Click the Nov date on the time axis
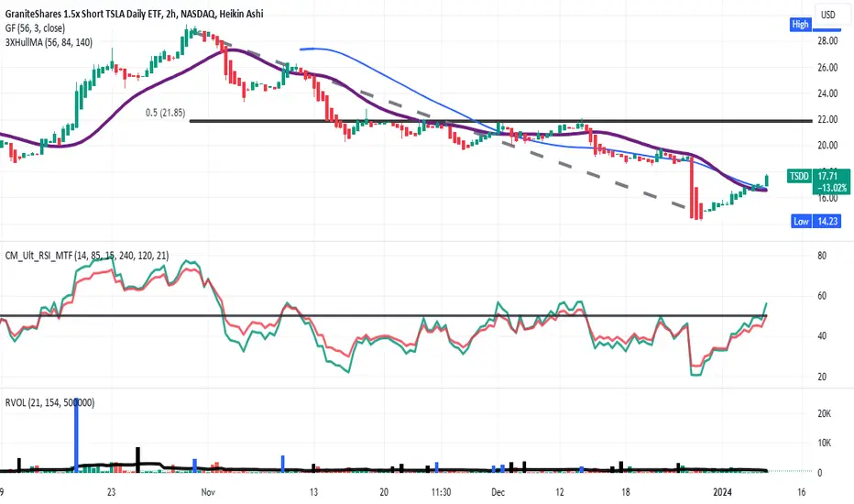854x504 pixels. coord(208,492)
